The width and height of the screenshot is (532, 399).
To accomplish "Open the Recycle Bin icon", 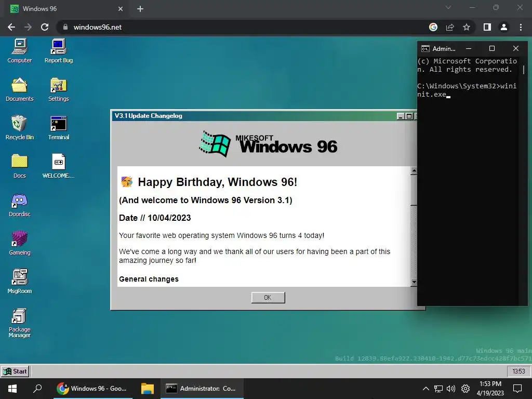I will (19, 128).
